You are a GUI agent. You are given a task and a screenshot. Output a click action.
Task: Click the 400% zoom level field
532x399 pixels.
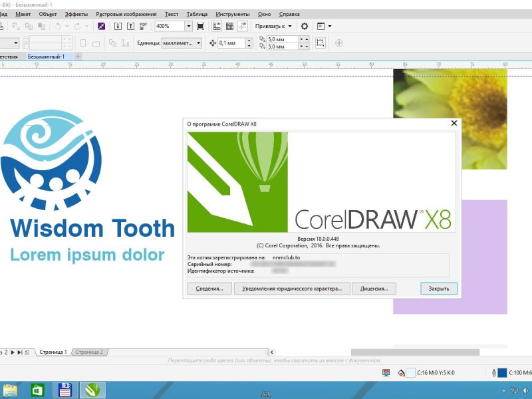click(x=170, y=26)
